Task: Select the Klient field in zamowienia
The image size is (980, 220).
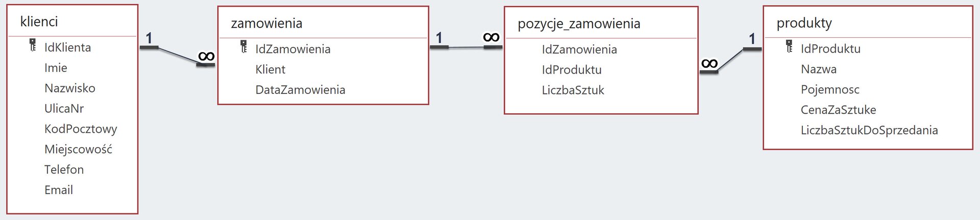Action: [271, 69]
